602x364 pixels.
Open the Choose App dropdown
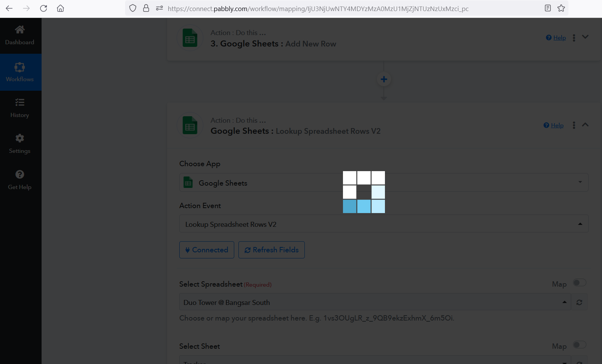point(384,183)
